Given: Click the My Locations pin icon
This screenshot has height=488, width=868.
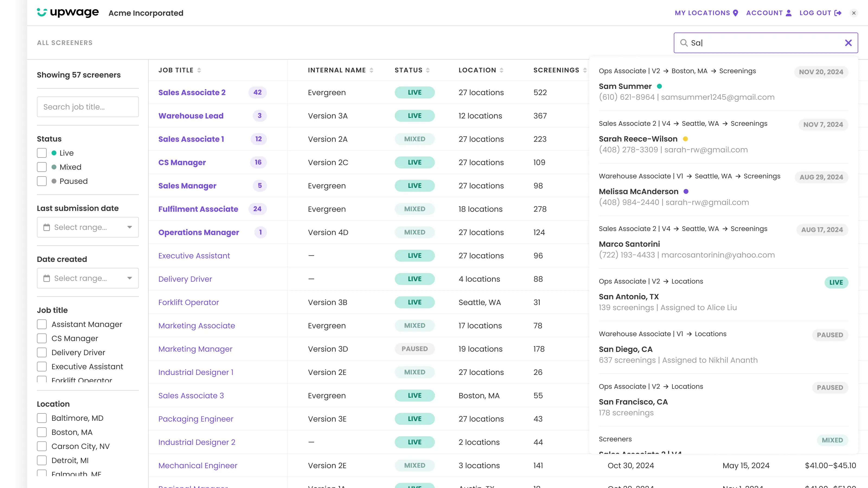Looking at the screenshot, I should coord(736,13).
